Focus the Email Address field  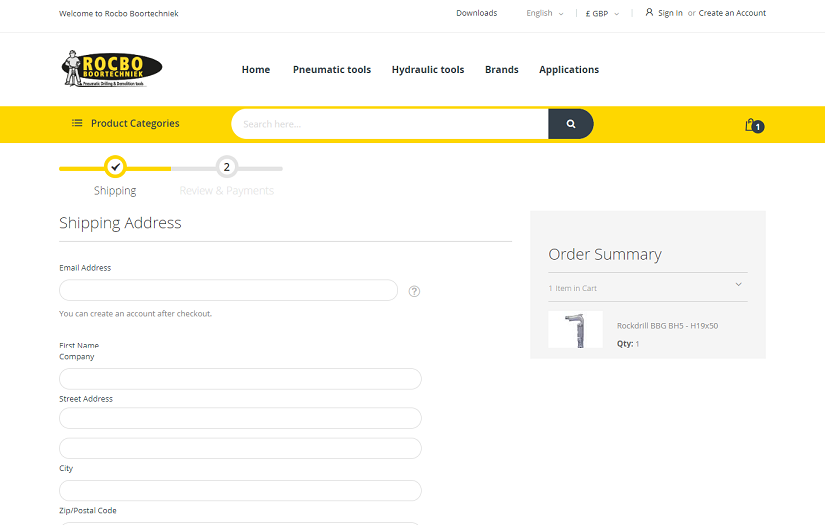228,290
